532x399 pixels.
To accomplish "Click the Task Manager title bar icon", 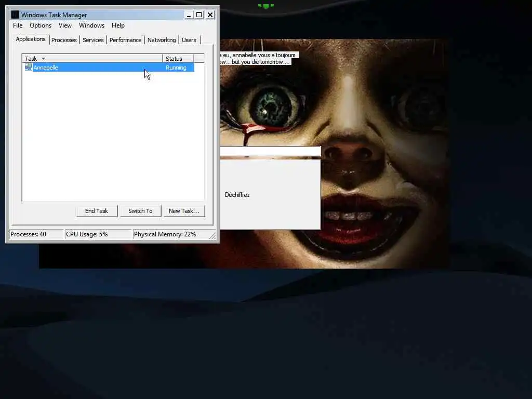I will pyautogui.click(x=15, y=15).
